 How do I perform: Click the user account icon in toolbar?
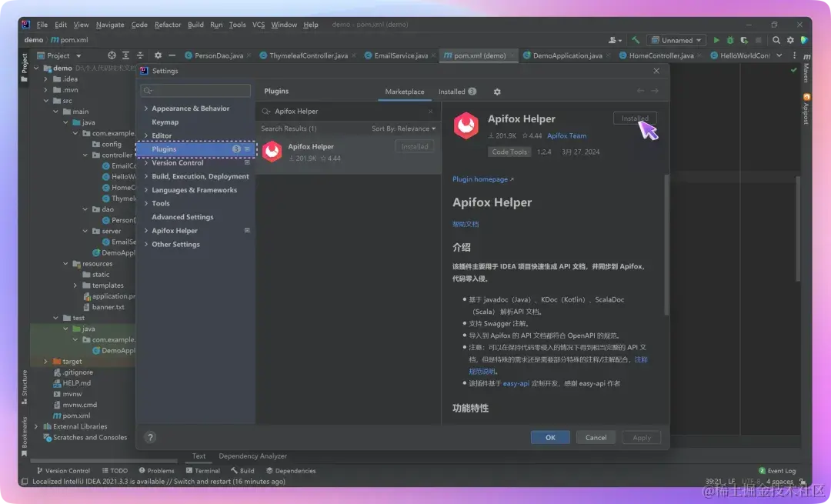pos(615,40)
